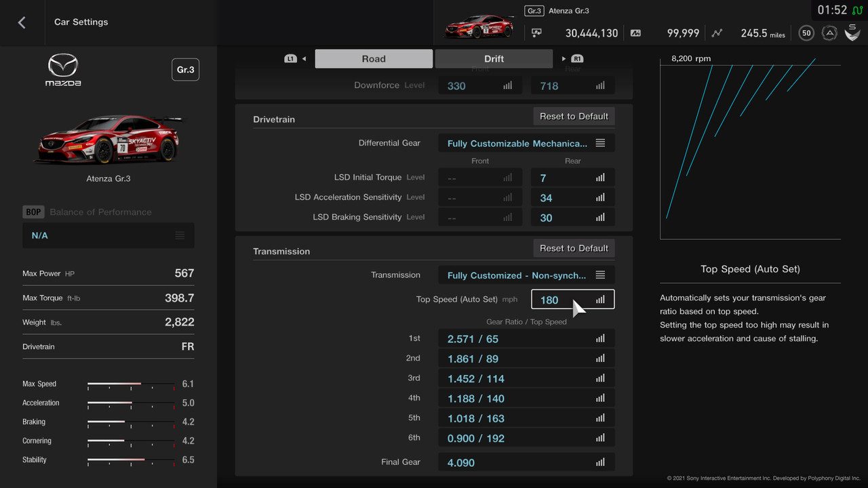Image resolution: width=868 pixels, height=488 pixels.
Task: Click the Braking 4.2 rating bar
Action: click(x=131, y=422)
